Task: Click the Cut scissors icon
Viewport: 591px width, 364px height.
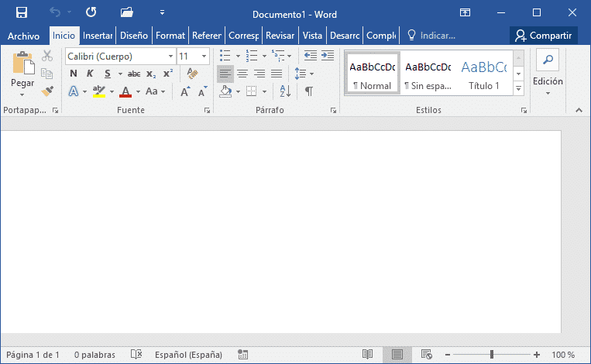Action: 47,57
